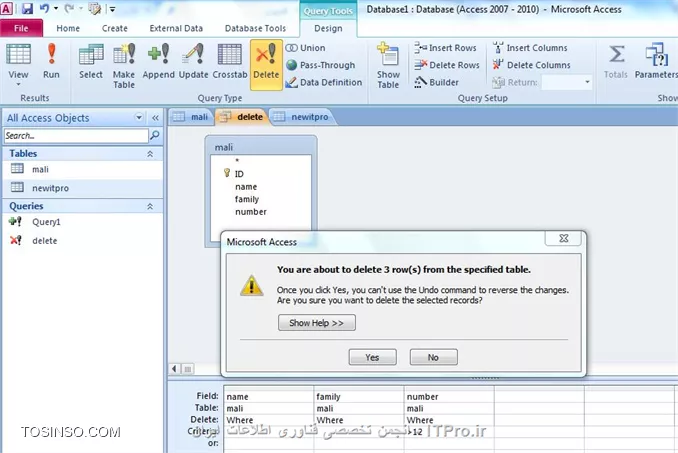The height and width of the screenshot is (453, 678).
Task: Open the File tab
Action: pyautogui.click(x=21, y=28)
